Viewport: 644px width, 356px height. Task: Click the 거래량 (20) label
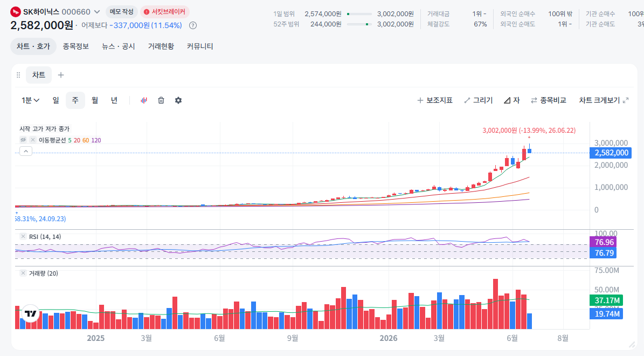tap(44, 273)
